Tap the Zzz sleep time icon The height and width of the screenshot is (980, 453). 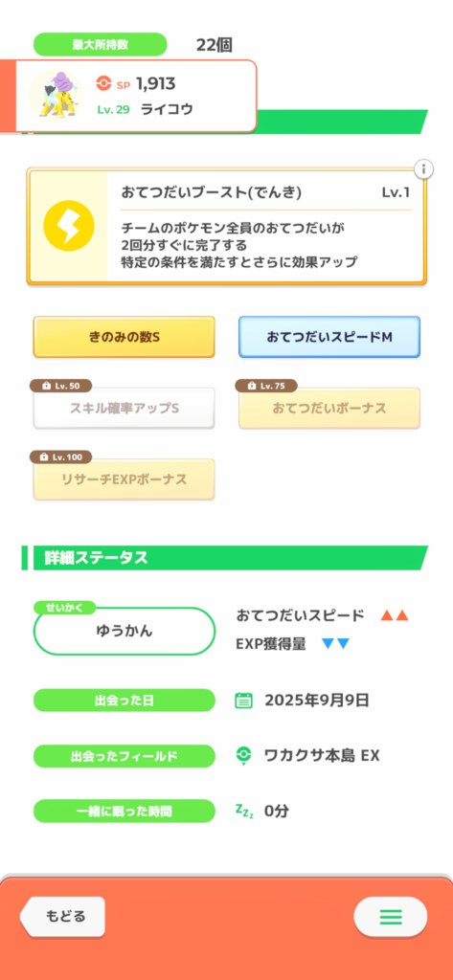point(244,812)
